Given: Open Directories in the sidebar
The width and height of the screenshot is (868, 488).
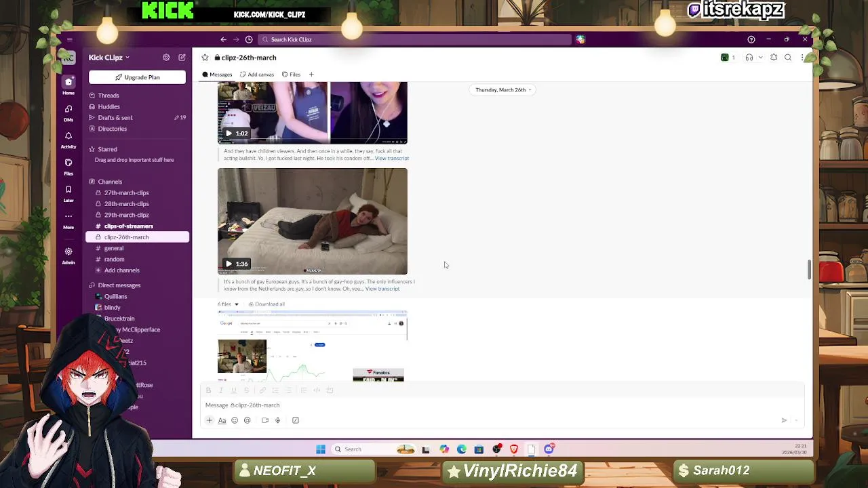Looking at the screenshot, I should 112,129.
